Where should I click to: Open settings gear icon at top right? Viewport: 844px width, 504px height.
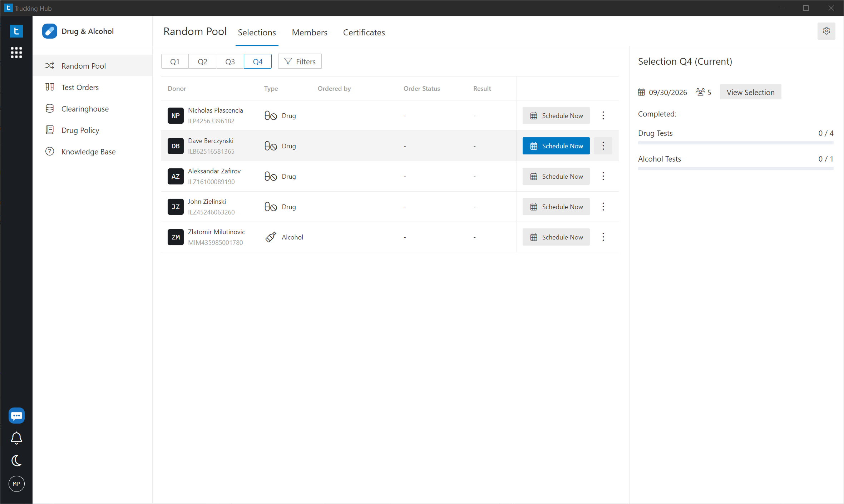826,31
